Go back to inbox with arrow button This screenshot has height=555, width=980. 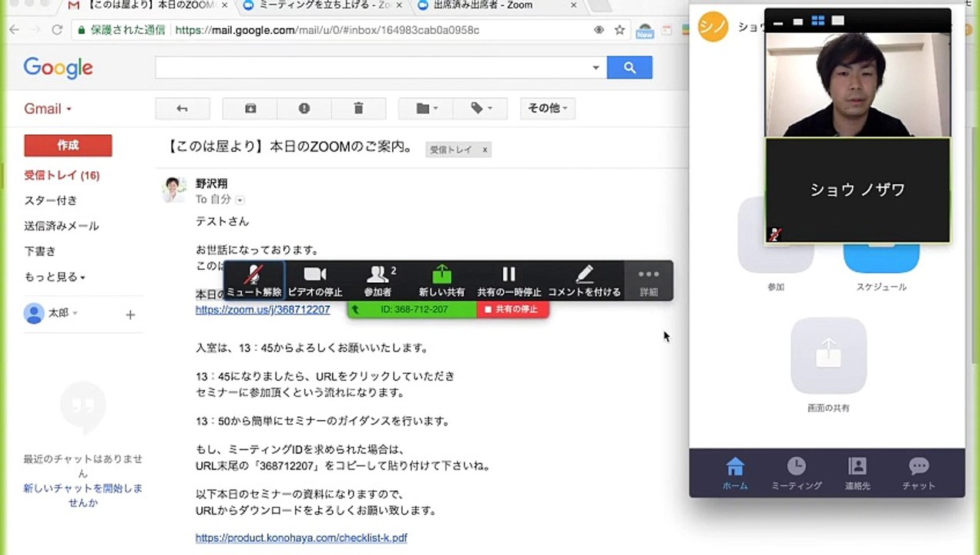[x=182, y=109]
